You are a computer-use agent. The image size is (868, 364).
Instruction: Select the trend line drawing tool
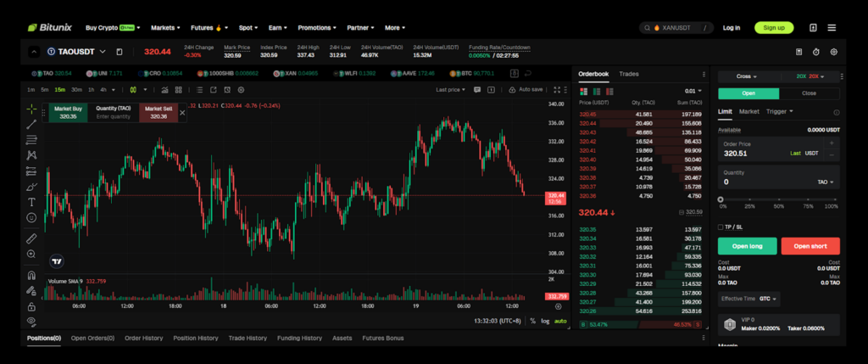[x=31, y=124]
